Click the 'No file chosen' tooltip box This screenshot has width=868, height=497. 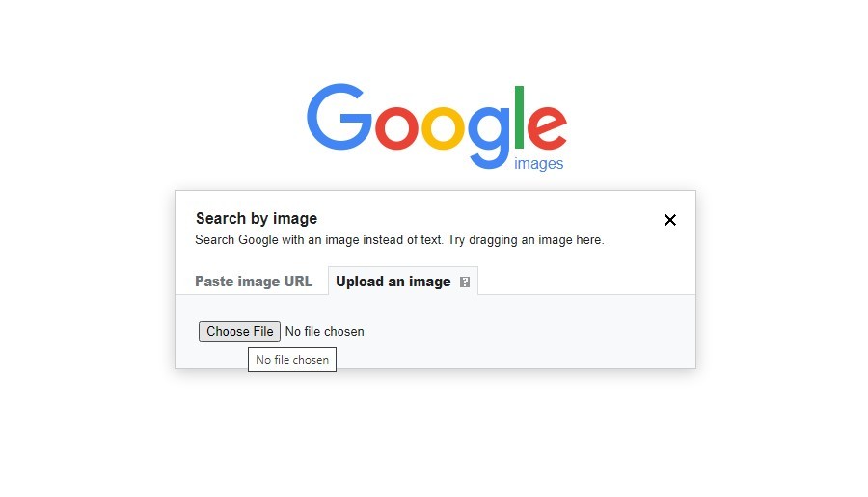(292, 360)
